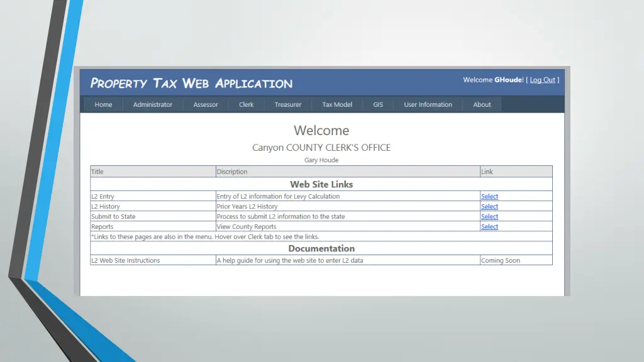The width and height of the screenshot is (644, 362).
Task: Open the About menu tab
Action: 482,105
